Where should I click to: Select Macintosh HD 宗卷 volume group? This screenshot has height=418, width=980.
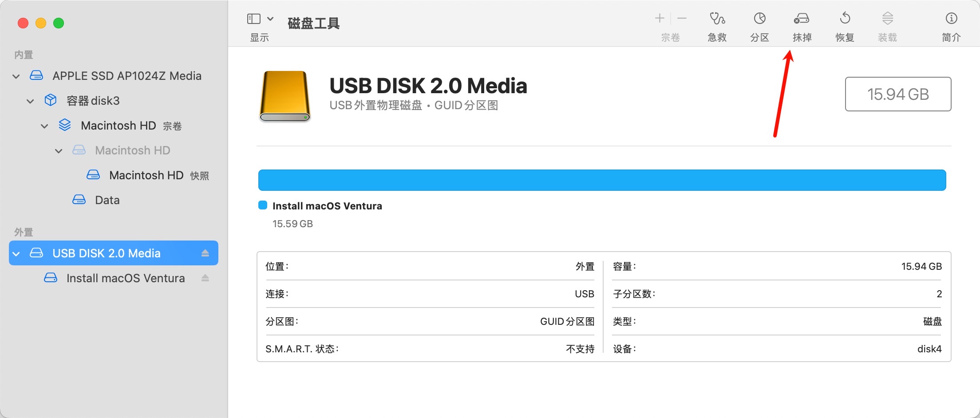click(131, 126)
